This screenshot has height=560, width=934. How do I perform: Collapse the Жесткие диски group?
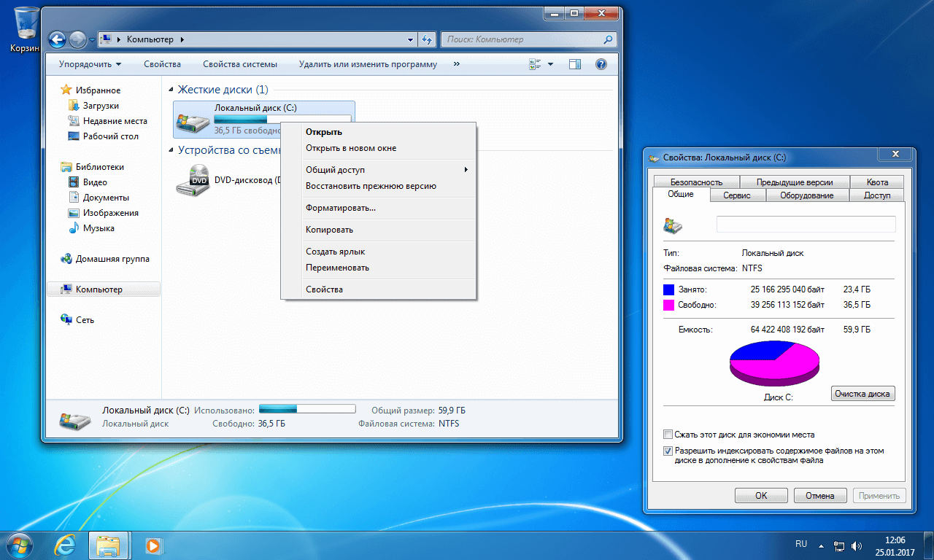(x=171, y=90)
